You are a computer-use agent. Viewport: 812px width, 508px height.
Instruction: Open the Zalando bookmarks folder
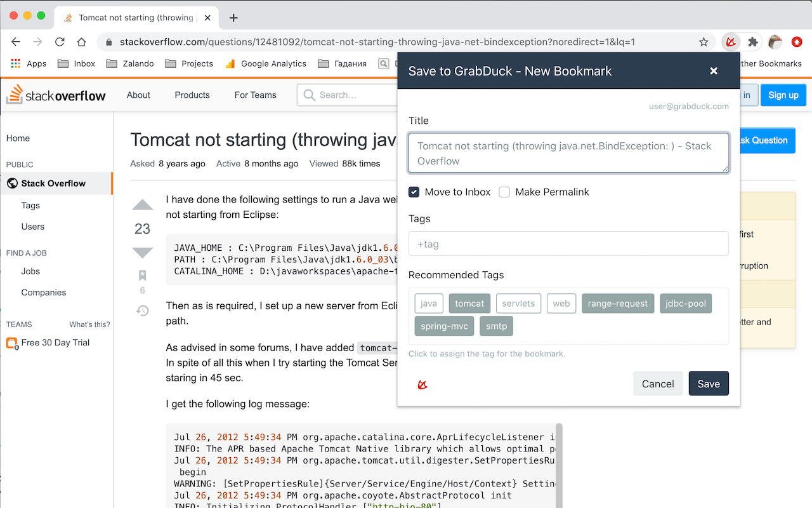(130, 63)
